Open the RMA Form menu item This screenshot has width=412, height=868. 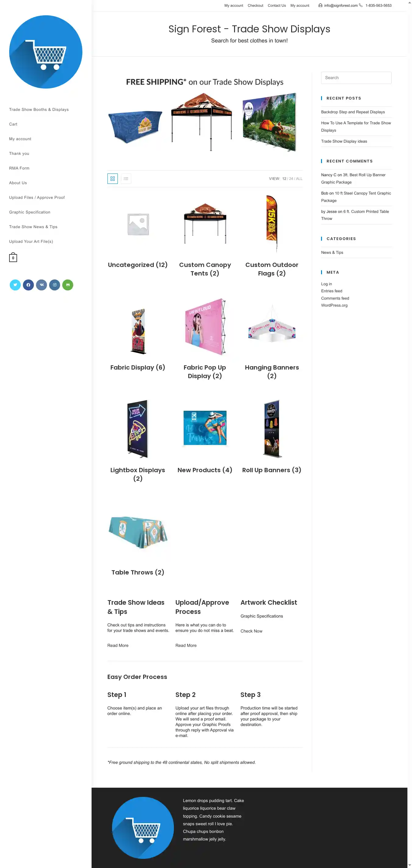click(x=19, y=168)
